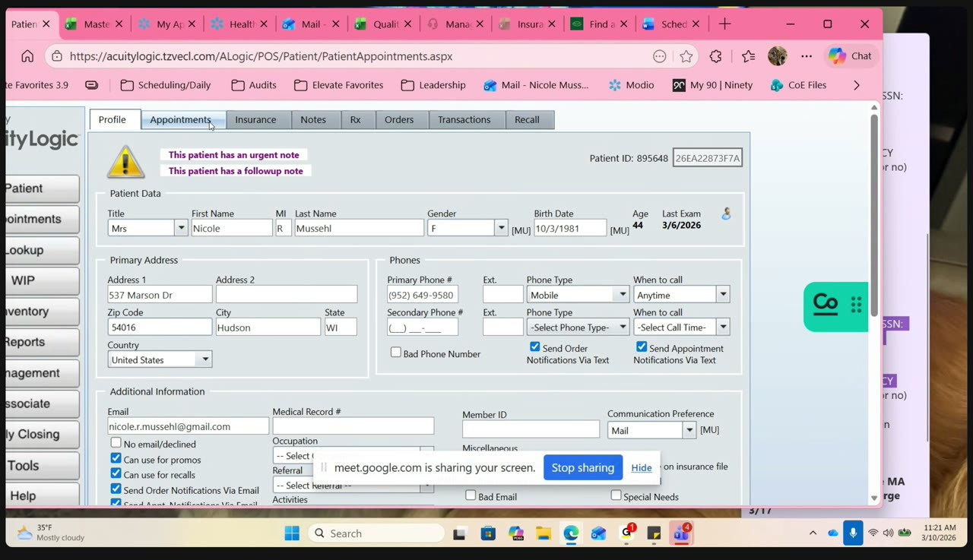Open the CoE Files bookmark
973x560 pixels.
click(798, 85)
